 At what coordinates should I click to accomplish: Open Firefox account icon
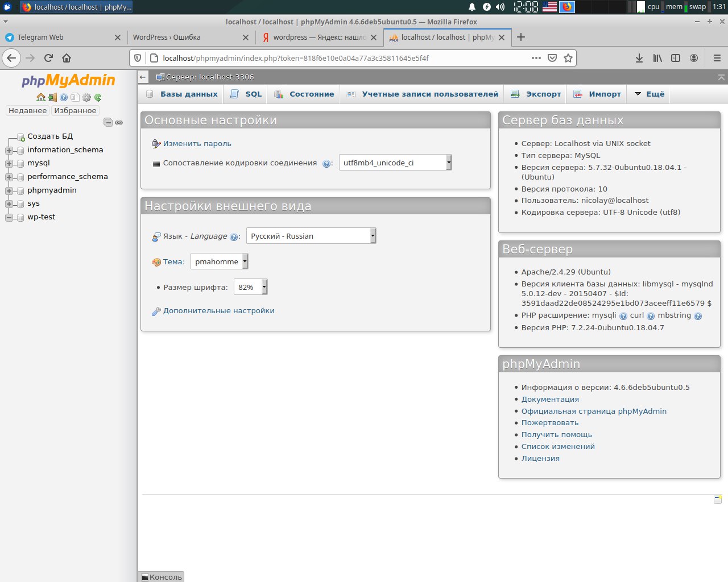tap(694, 58)
